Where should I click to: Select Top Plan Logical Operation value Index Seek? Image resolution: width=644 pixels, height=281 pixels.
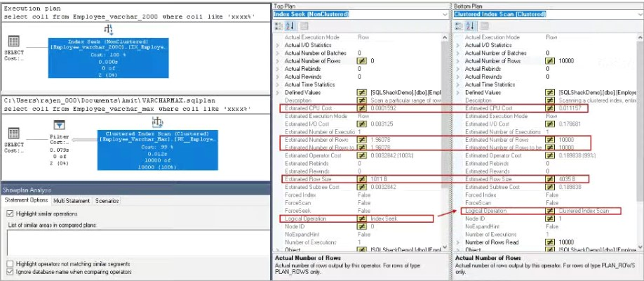click(x=384, y=218)
